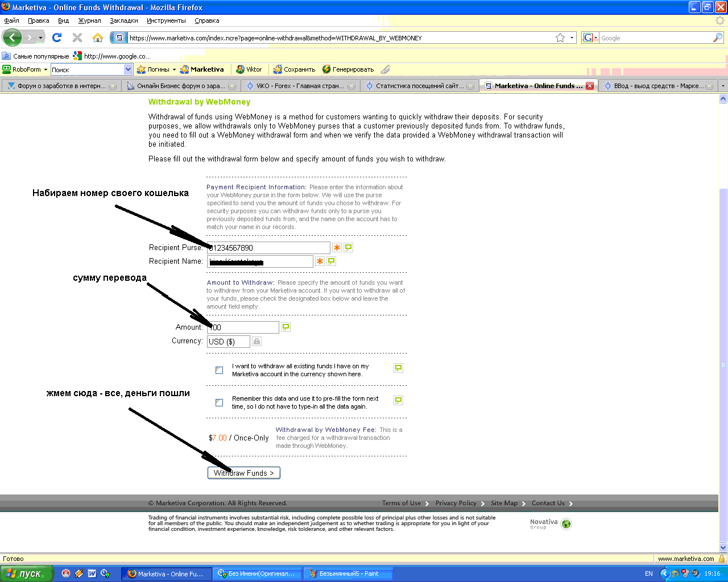Click the Recipient Purse input field
The width and height of the screenshot is (728, 582).
(x=268, y=248)
